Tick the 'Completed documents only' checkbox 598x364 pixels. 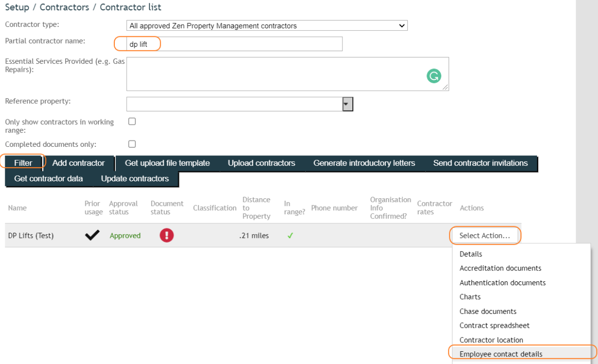click(132, 144)
